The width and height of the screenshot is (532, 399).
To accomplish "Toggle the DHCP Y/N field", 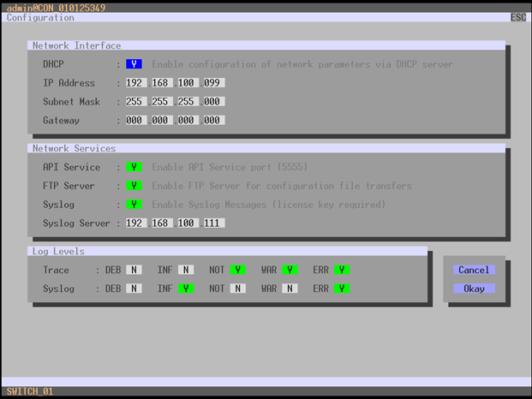I will [x=134, y=64].
